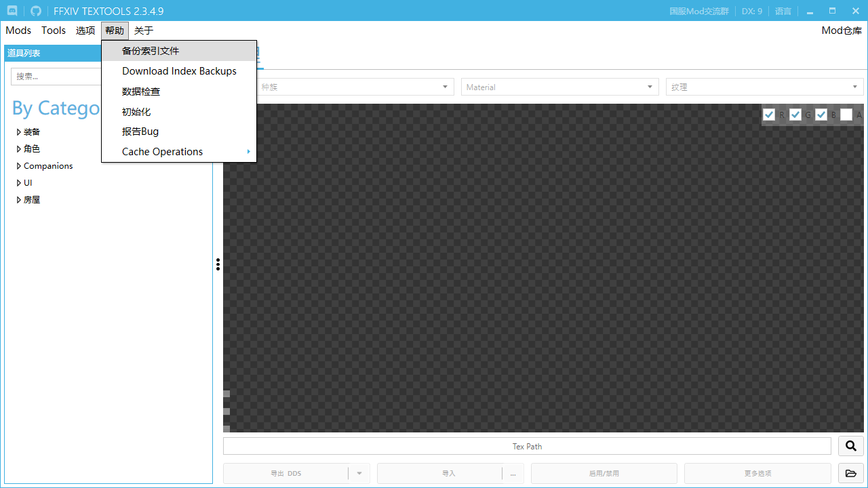Open the 种族 dropdown
Viewport: 868px width, 488px height.
click(355, 87)
